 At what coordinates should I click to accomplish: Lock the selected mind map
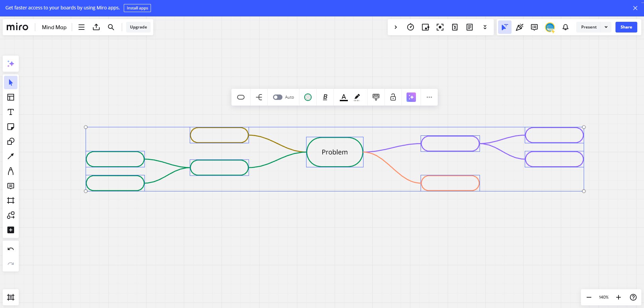393,97
